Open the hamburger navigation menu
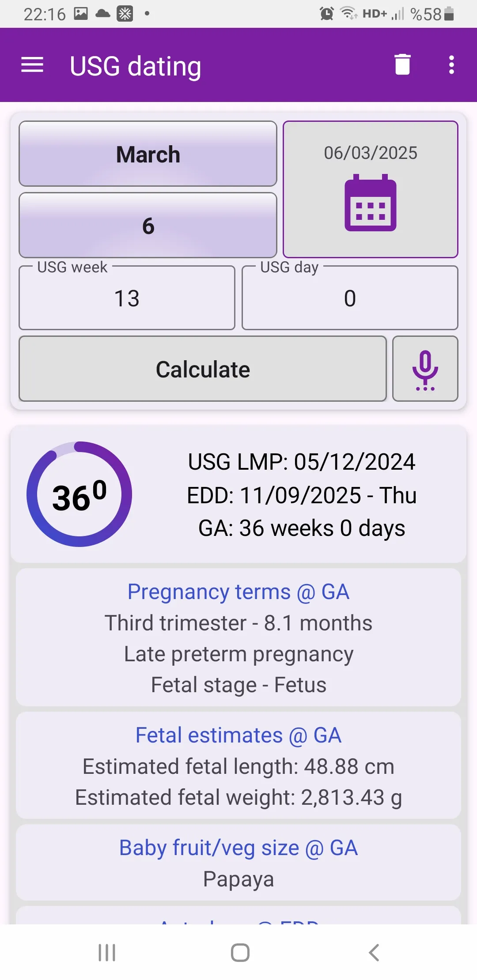477x980 pixels. 32,65
